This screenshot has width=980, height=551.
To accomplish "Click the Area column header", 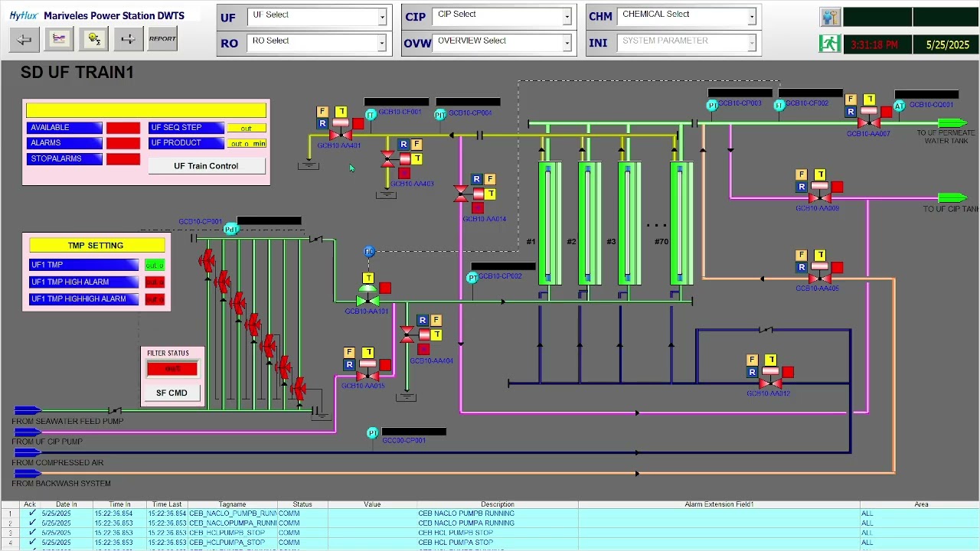I will 921,504.
